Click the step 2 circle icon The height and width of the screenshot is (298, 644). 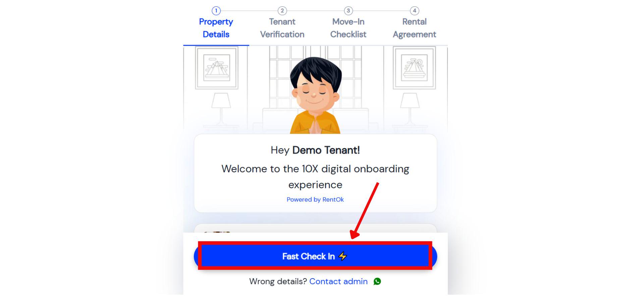(x=282, y=11)
